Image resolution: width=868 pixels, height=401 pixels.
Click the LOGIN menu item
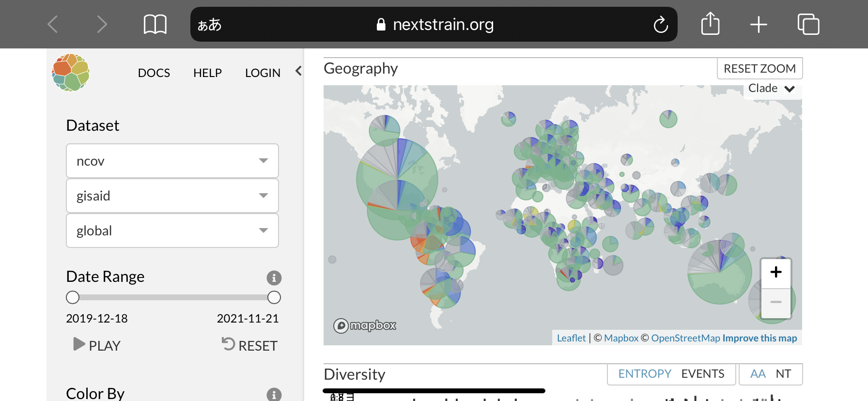click(x=263, y=73)
